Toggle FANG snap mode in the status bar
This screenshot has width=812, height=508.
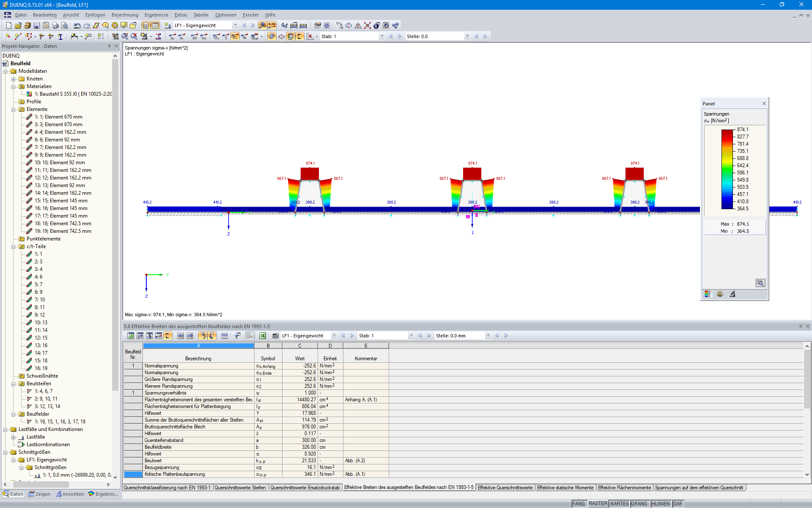578,503
